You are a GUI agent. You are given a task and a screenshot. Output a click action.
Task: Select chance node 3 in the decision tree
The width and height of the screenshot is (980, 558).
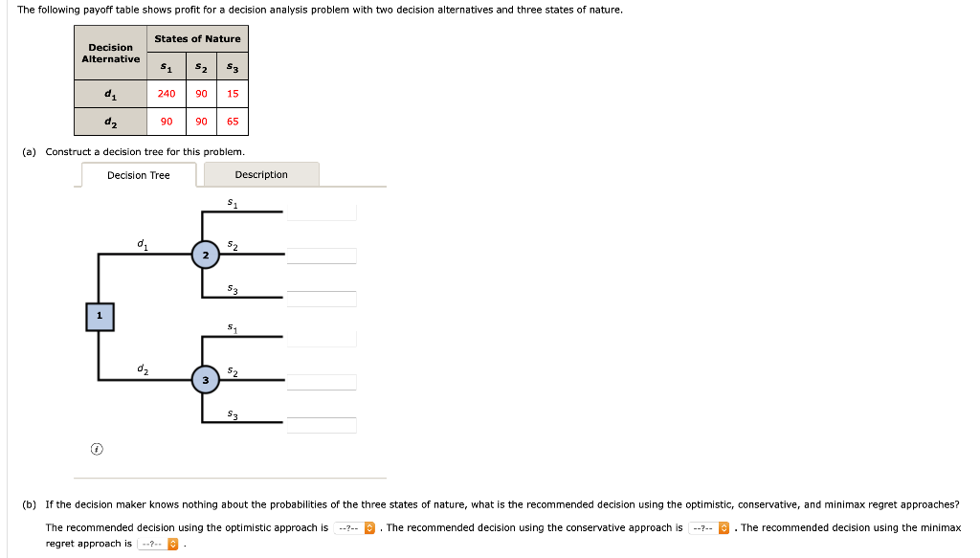point(206,380)
